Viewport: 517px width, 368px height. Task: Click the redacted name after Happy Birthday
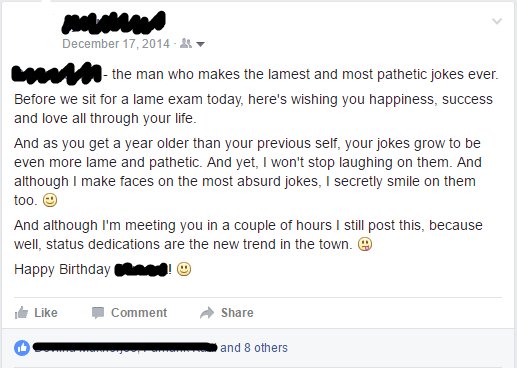click(141, 269)
